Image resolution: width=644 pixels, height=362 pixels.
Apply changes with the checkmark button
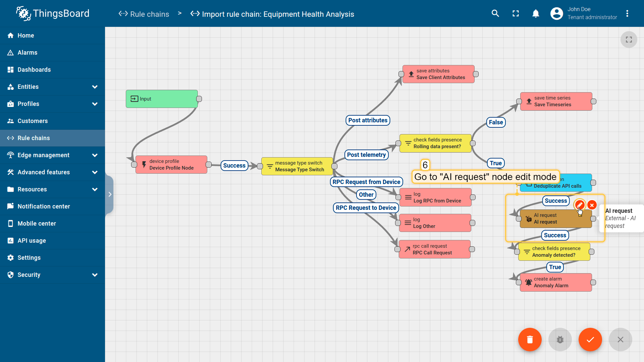click(590, 340)
